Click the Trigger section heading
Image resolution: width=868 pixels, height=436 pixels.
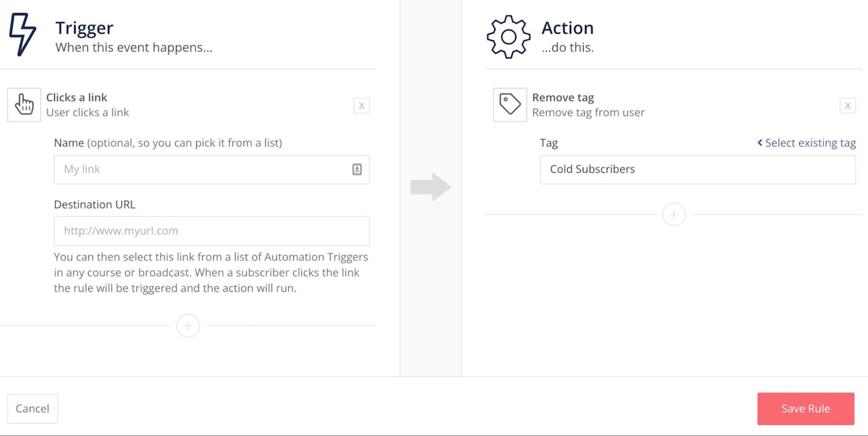84,28
